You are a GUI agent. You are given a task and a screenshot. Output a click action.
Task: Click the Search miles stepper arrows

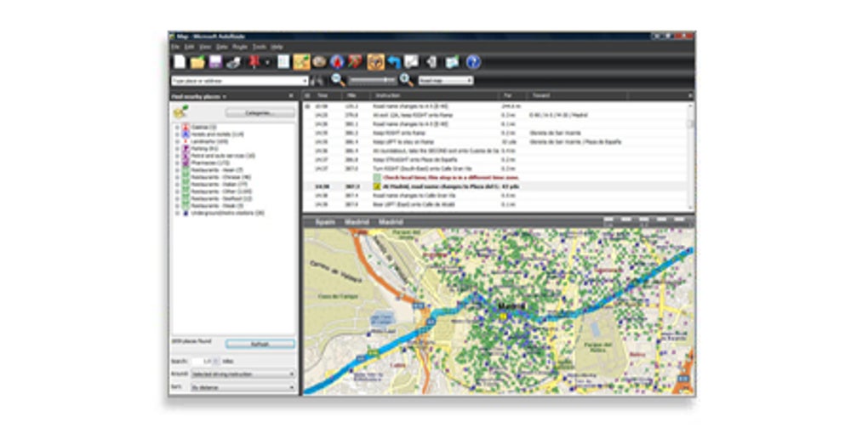(x=216, y=361)
